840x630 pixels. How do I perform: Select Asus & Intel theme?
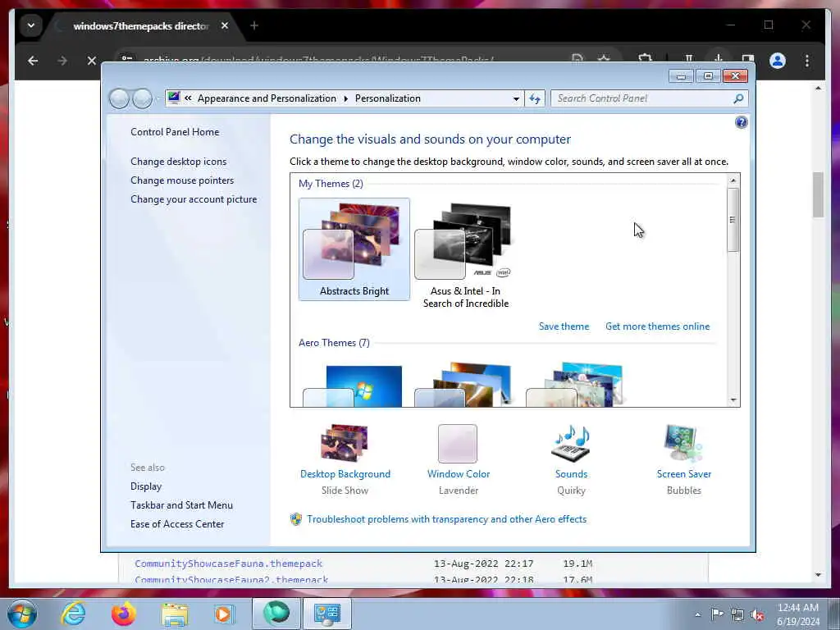point(466,255)
